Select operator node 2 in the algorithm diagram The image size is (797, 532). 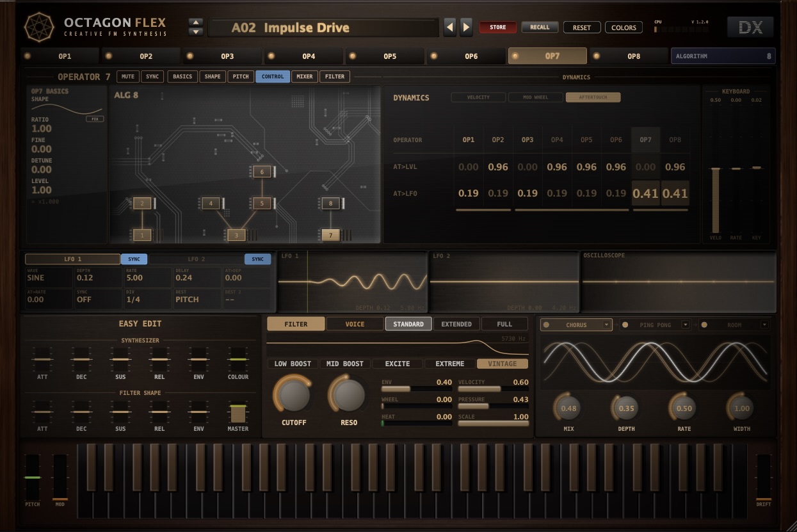coord(142,204)
